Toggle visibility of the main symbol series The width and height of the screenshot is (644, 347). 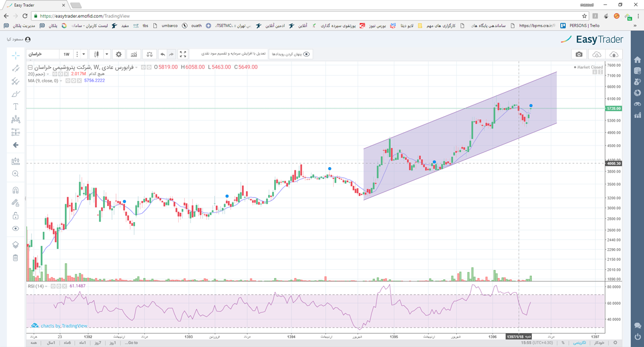(x=143, y=67)
